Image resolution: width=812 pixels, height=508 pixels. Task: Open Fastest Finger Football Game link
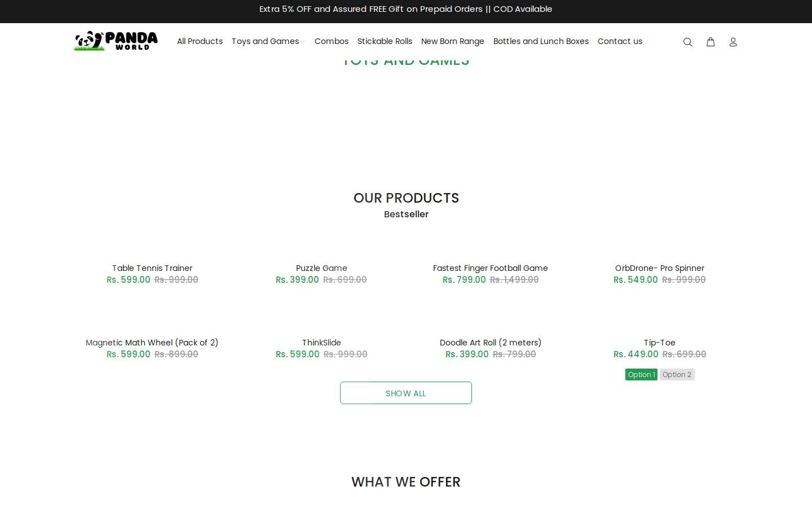pyautogui.click(x=491, y=268)
